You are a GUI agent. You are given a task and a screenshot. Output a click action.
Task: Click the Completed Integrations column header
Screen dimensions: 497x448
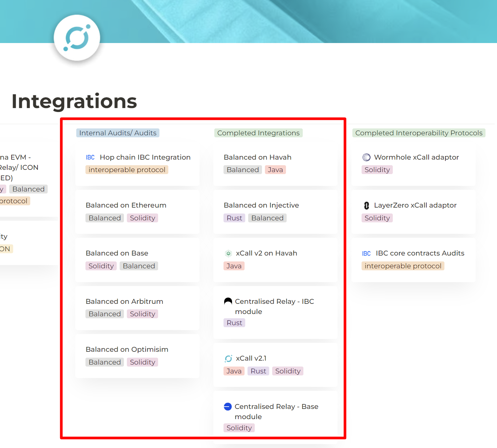click(x=258, y=133)
